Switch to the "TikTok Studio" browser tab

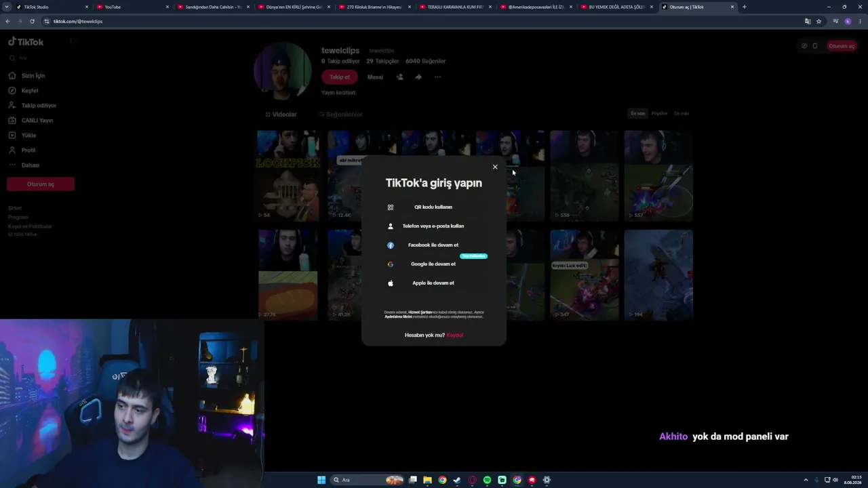(53, 7)
